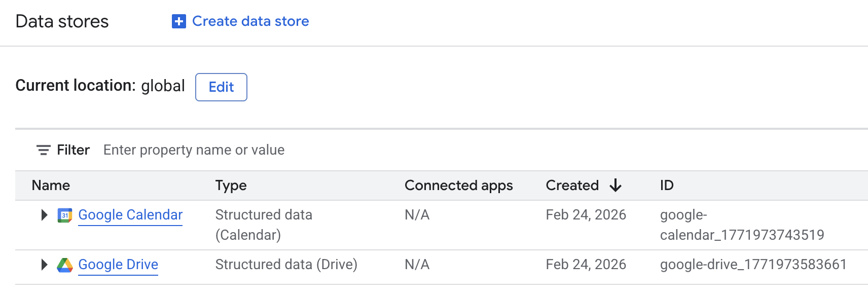Click the Connected apps column header

(458, 186)
